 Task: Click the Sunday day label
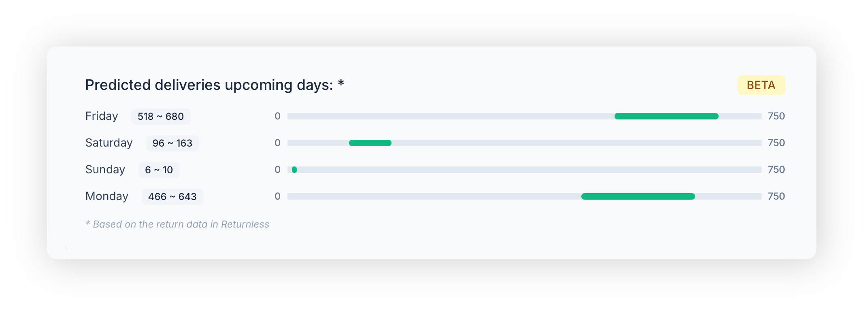(x=105, y=170)
